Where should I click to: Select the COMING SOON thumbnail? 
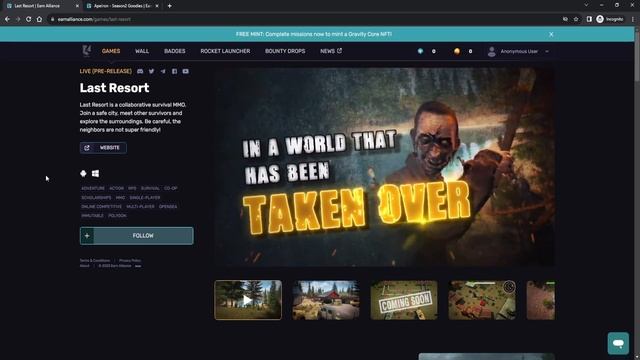pos(404,300)
